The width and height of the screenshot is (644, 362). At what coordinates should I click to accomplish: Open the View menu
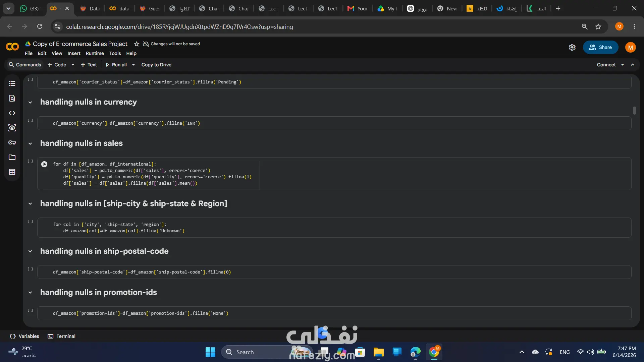coord(57,53)
